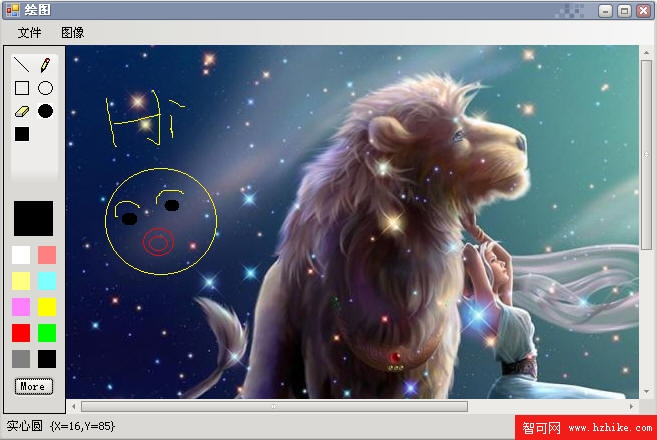Close the 绘图 window
This screenshot has height=440, width=657.
pos(644,10)
